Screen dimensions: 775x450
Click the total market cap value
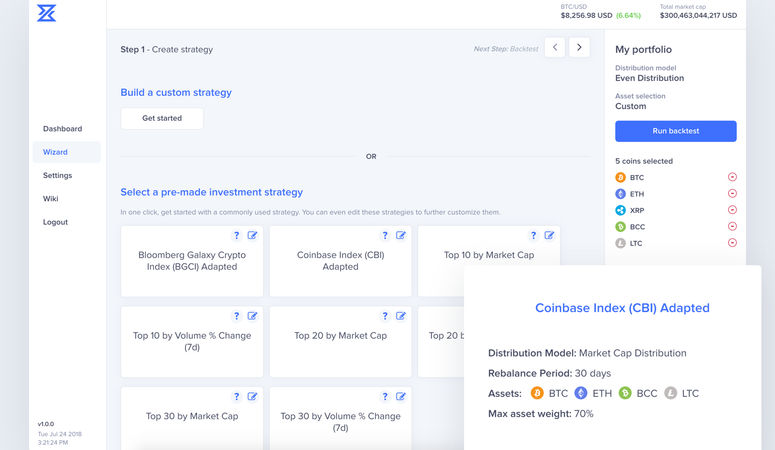(x=698, y=15)
